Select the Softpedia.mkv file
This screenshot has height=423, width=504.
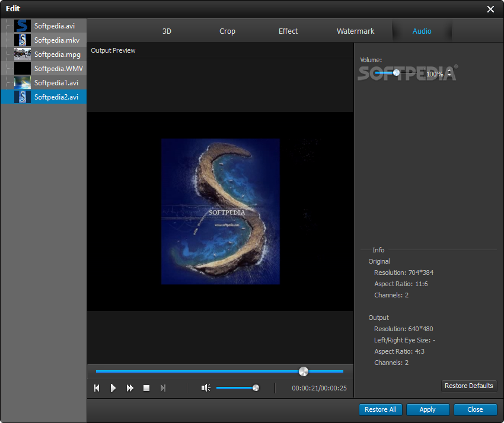pyautogui.click(x=57, y=40)
